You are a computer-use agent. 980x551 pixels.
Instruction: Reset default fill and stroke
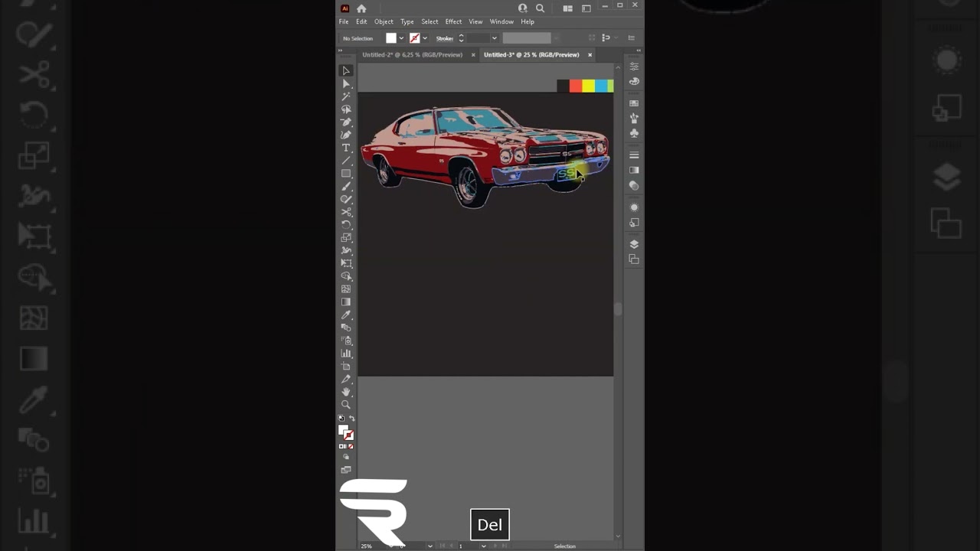tap(341, 419)
